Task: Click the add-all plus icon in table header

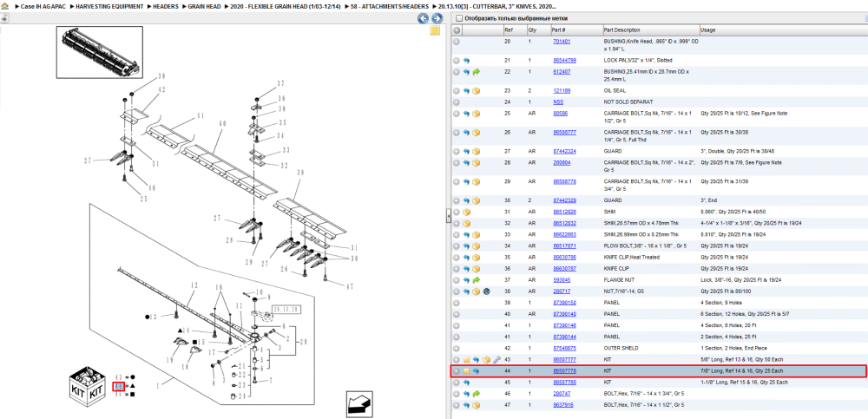Action: (457, 29)
